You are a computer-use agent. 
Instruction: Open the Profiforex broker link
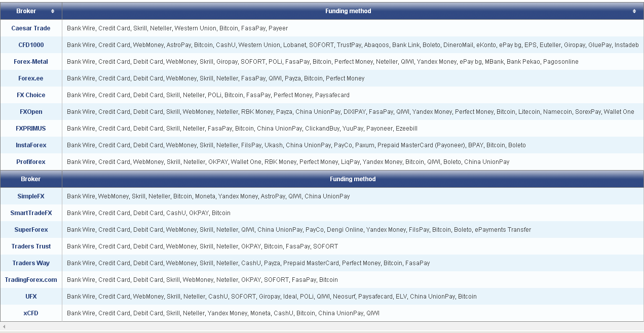coord(31,162)
